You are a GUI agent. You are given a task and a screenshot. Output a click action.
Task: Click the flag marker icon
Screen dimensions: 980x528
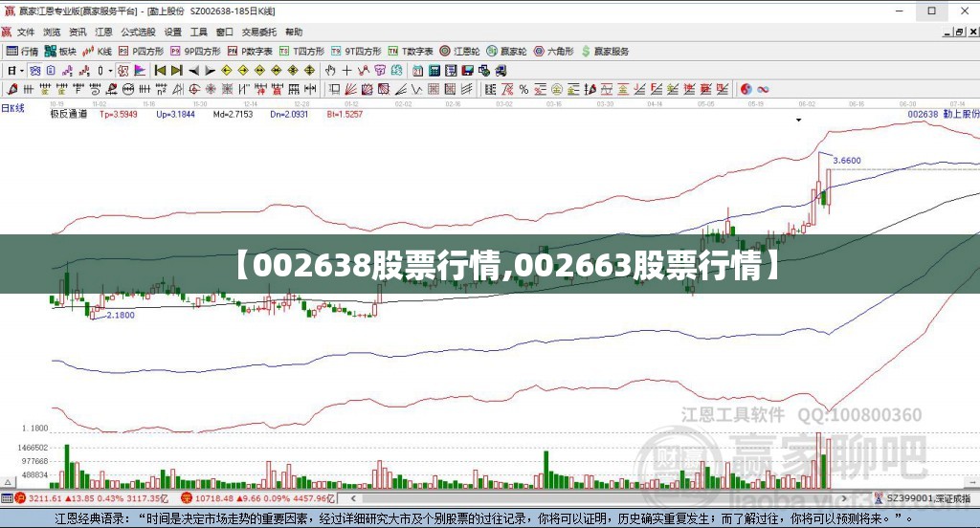[x=140, y=71]
